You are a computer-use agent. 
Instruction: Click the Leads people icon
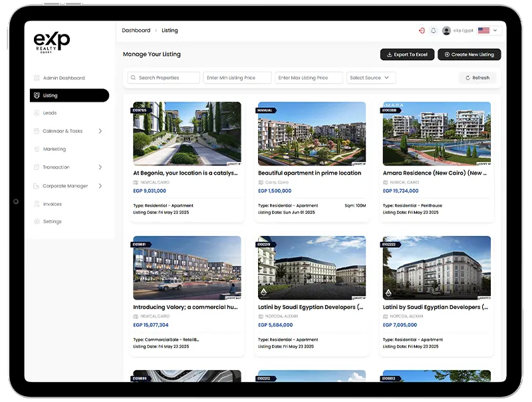[x=37, y=113]
